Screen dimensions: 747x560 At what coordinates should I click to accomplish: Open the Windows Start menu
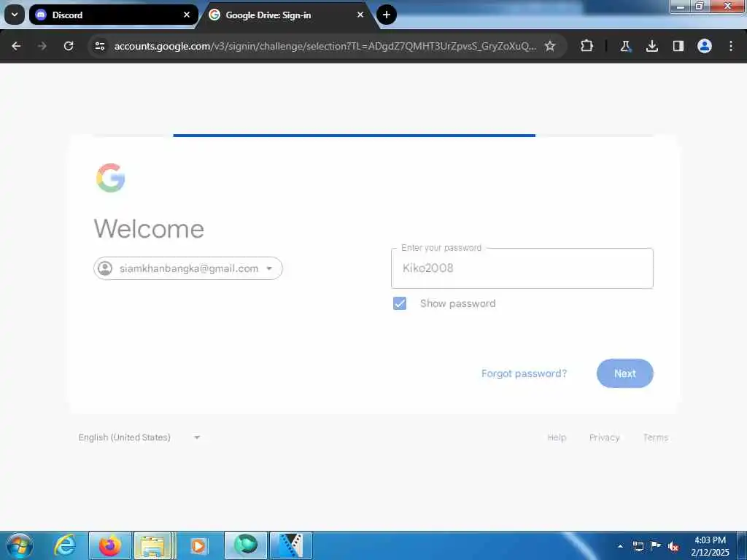click(20, 545)
